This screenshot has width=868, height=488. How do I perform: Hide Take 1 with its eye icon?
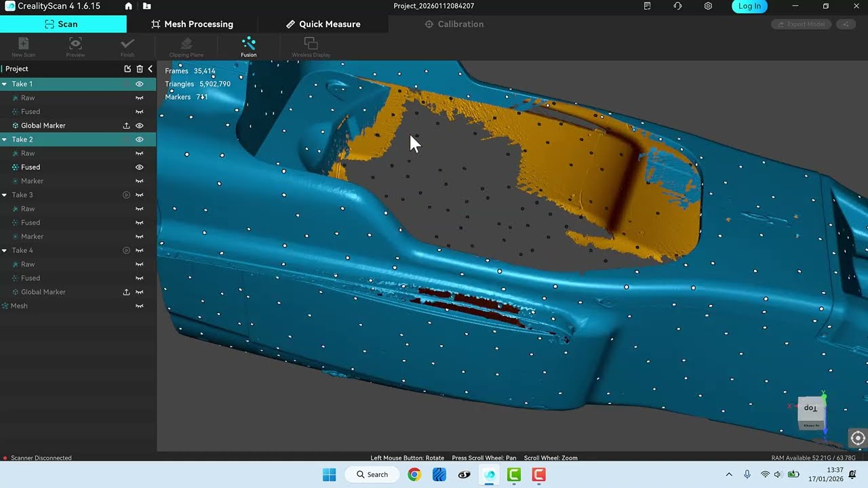(140, 84)
